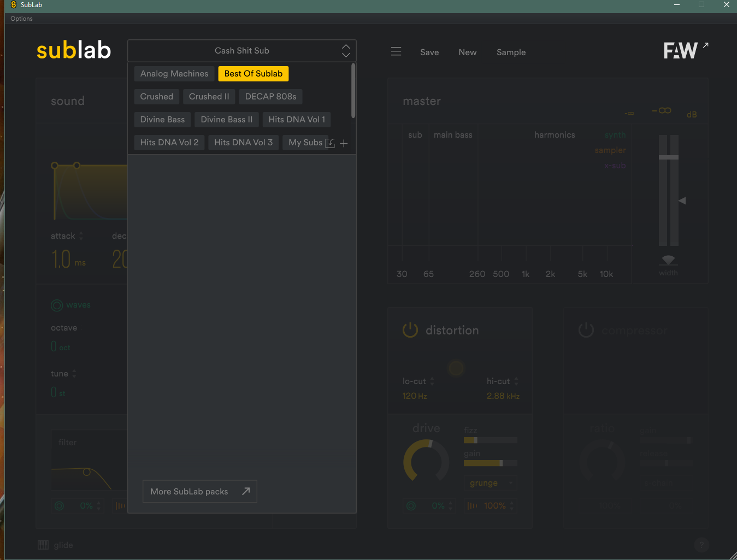This screenshot has height=560, width=737.
Task: Click the master meter triangle marker
Action: click(682, 201)
